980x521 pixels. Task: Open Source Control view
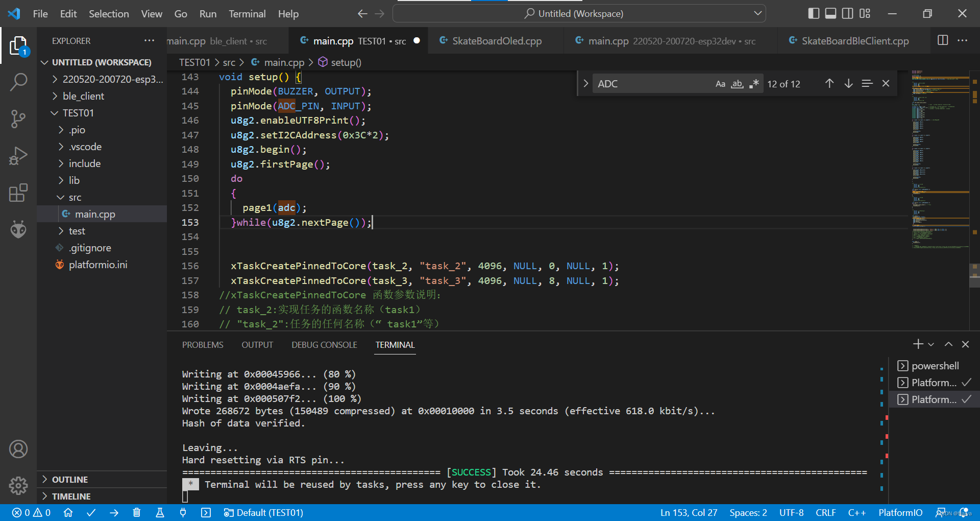point(18,119)
